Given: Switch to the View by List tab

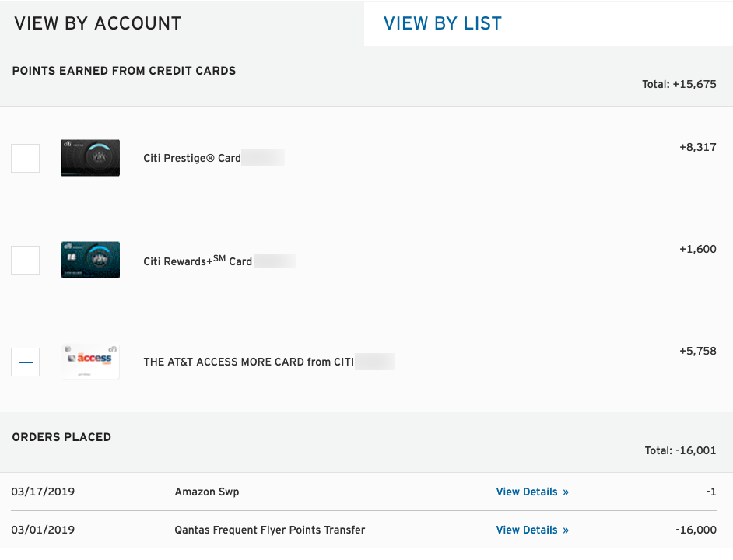Looking at the screenshot, I should pyautogui.click(x=442, y=23).
